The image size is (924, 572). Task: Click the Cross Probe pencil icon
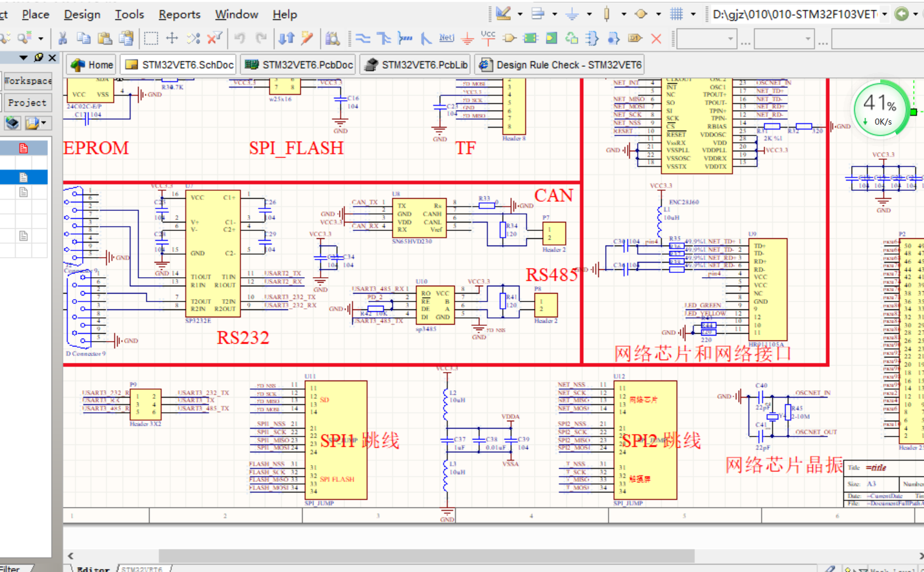point(307,39)
